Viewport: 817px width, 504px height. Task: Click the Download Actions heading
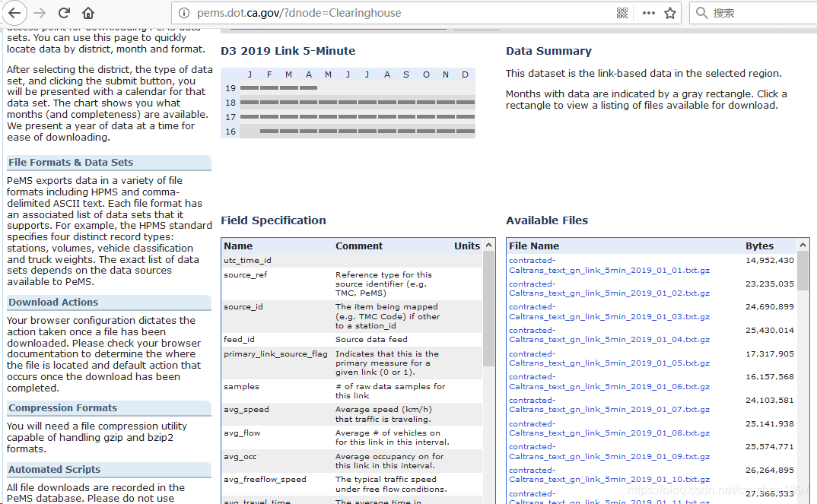coord(53,302)
